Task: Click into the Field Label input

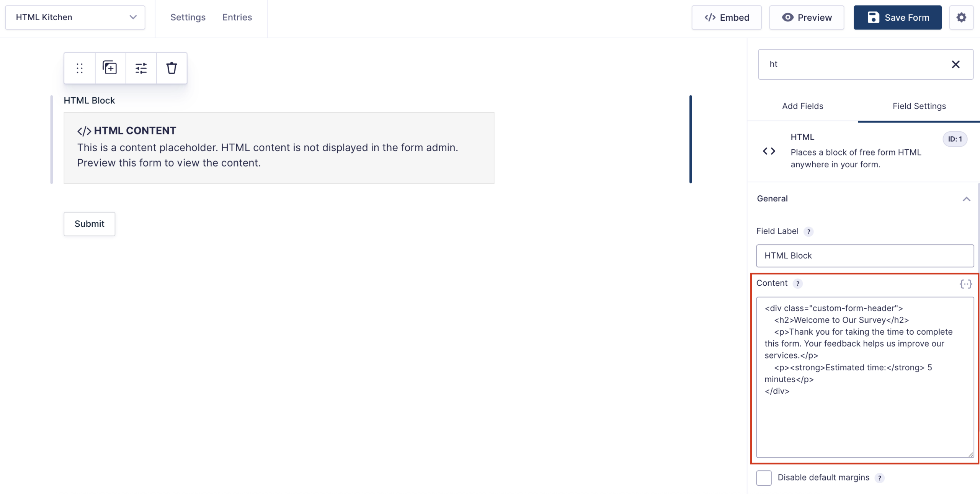Action: point(865,256)
